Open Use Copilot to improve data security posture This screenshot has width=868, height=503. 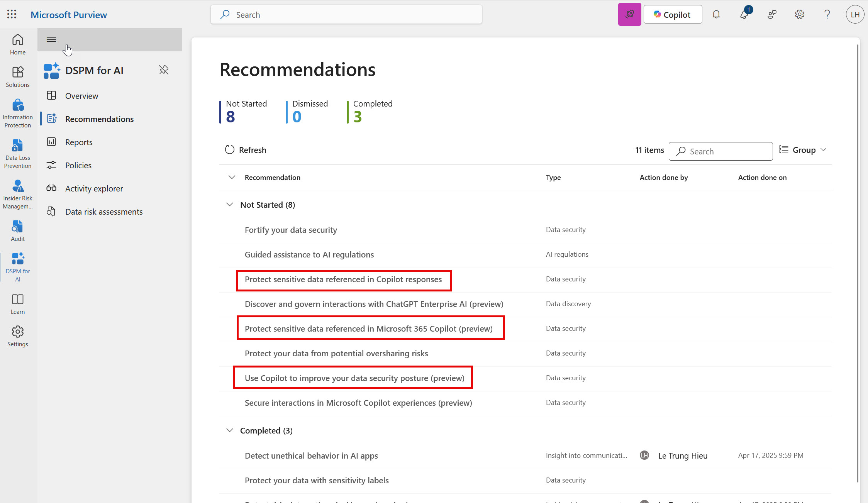[x=354, y=378]
